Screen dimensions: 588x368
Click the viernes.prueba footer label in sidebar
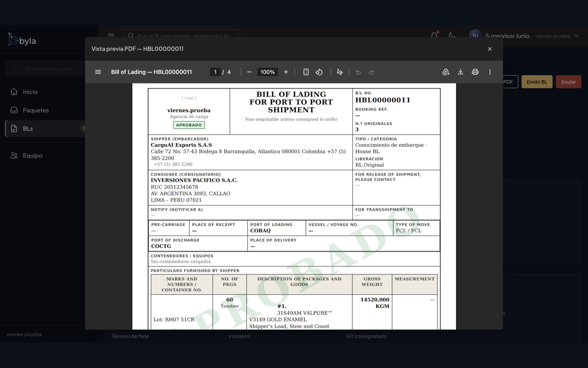point(24,334)
